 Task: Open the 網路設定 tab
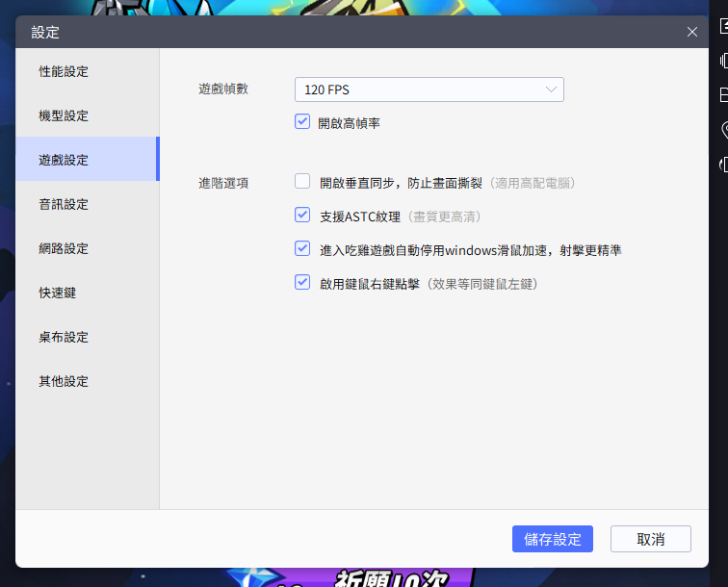(88, 248)
